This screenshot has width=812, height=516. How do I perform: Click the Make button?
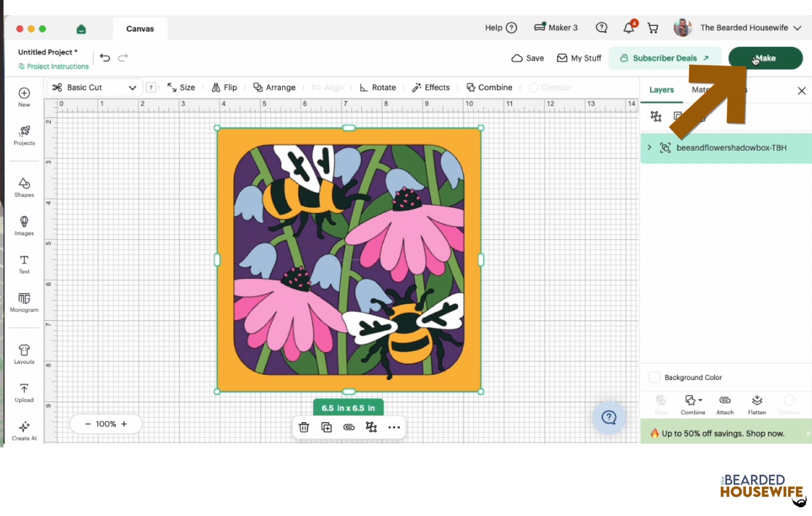tap(765, 58)
